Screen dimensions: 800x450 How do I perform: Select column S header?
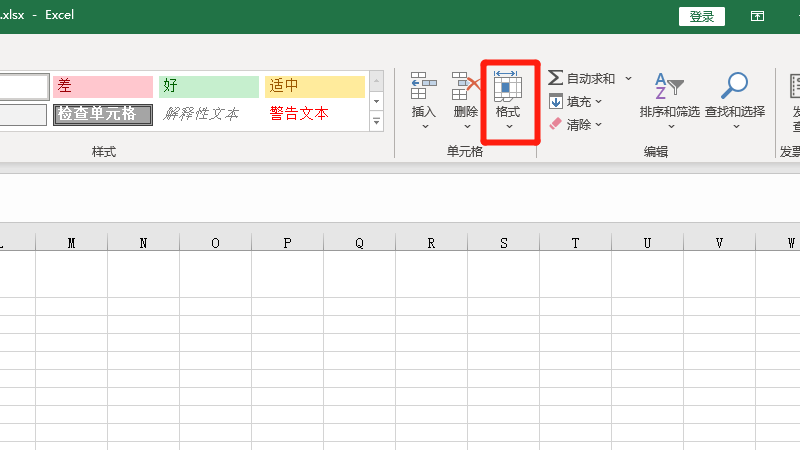point(503,243)
